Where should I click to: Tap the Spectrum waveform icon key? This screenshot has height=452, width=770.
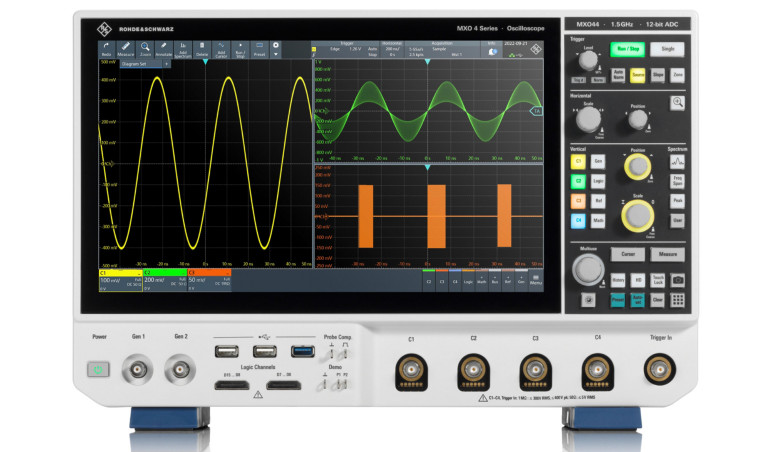click(678, 162)
